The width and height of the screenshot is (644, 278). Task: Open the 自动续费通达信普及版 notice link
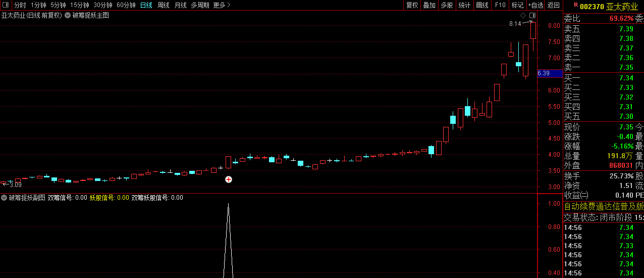pyautogui.click(x=604, y=206)
